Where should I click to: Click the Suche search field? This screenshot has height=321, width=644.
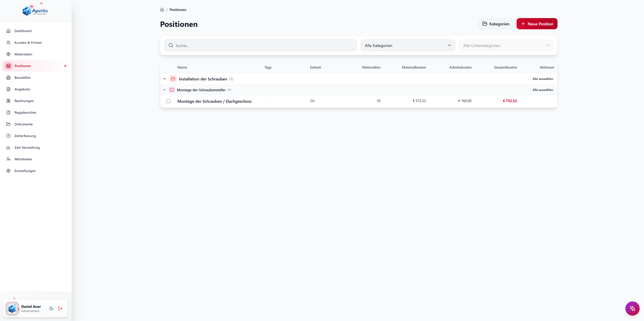260,45
